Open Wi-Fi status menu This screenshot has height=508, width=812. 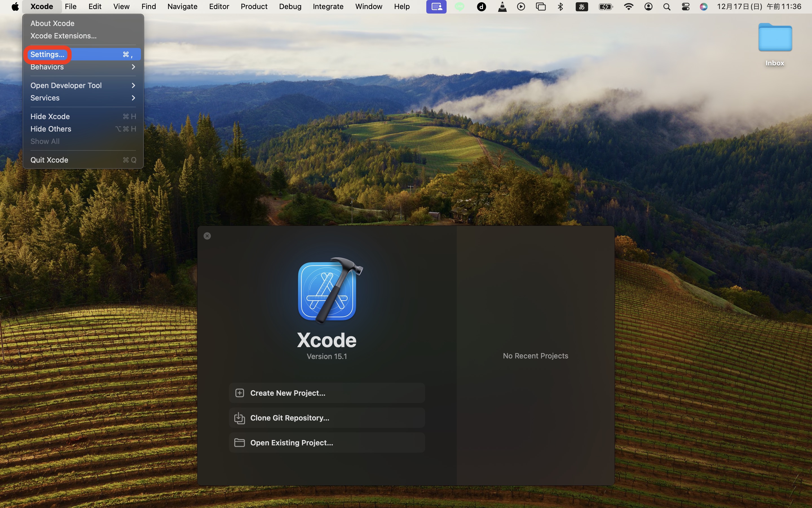pos(628,6)
